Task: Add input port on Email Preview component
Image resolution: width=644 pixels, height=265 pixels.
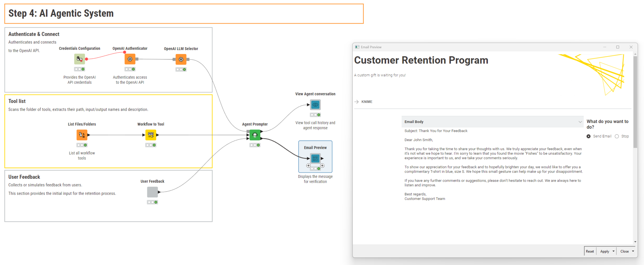Action: [x=308, y=165]
